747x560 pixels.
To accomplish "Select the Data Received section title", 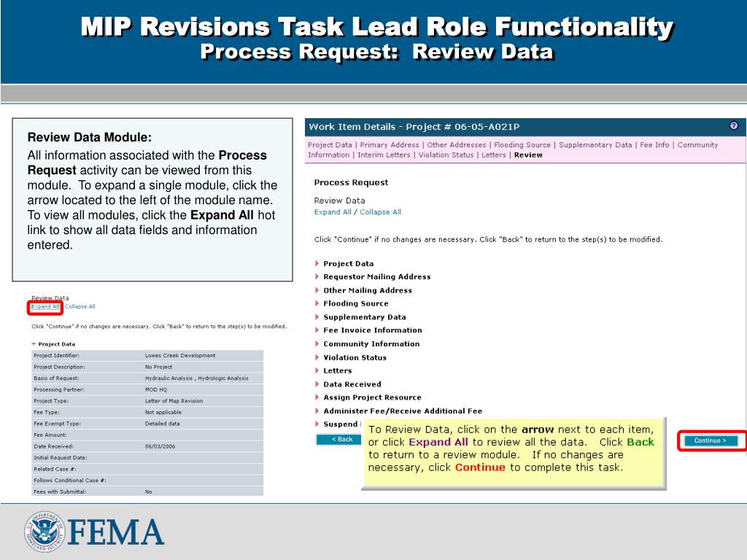I will coord(352,384).
